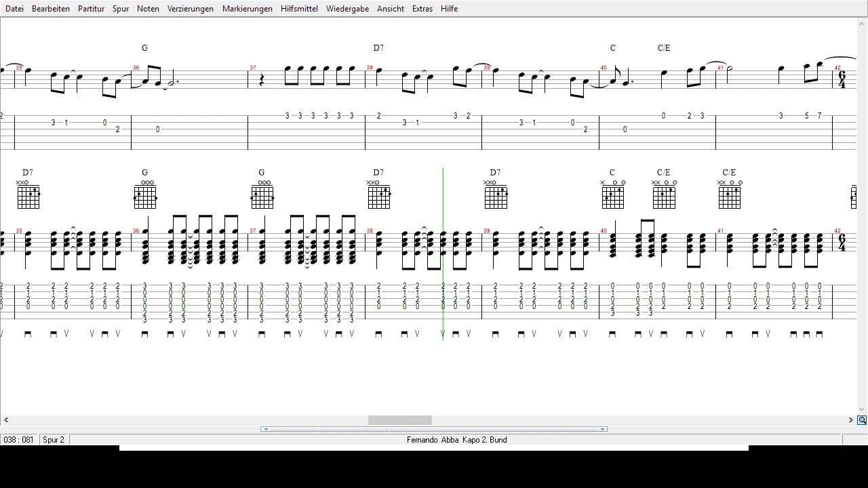Click the G chord diagram in measure 37

click(262, 195)
